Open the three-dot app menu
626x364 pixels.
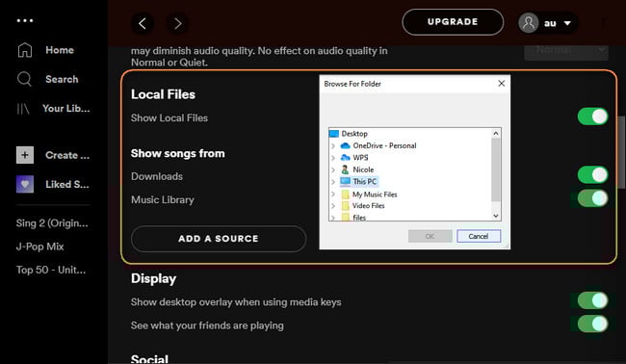click(x=25, y=20)
